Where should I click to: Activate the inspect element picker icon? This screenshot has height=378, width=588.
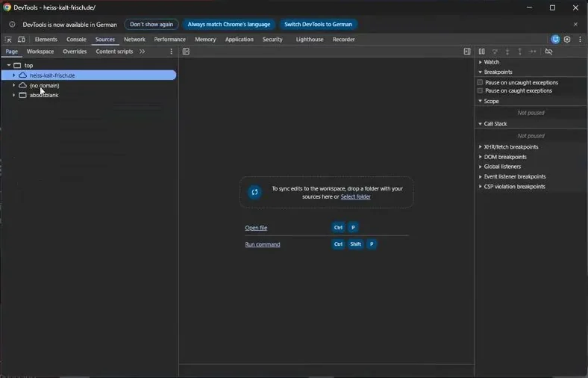[x=8, y=40]
